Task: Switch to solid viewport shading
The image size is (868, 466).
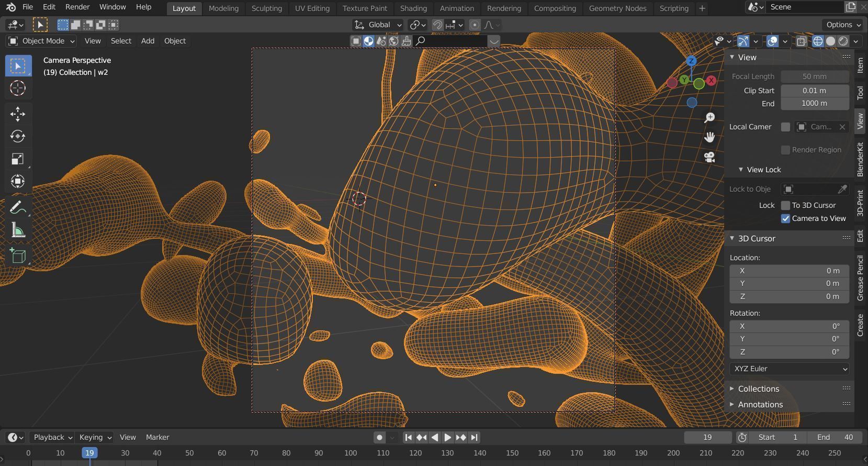Action: tap(830, 41)
